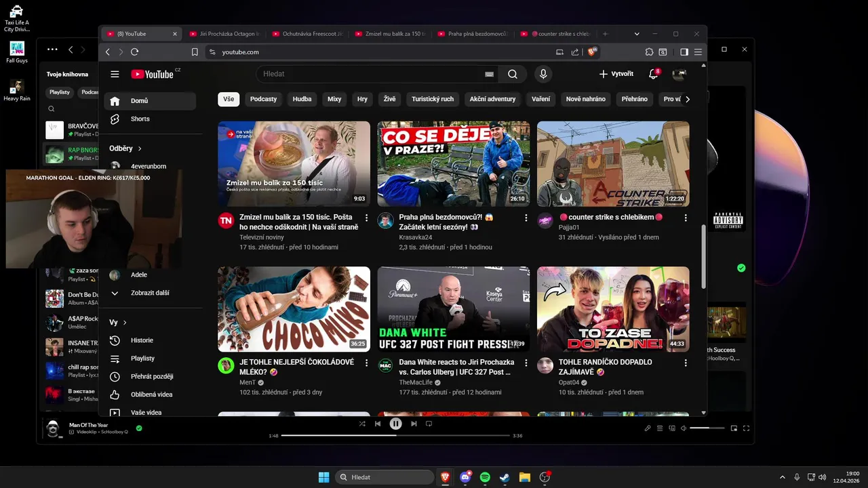Open JE TOHLE NEJLEPŠÍ ČOKOLÁDOVÉ MLÉKO video title

[x=297, y=367]
